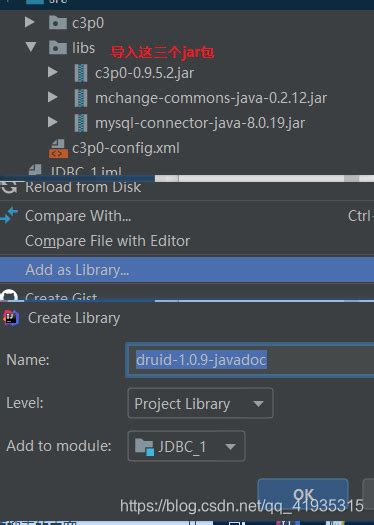The width and height of the screenshot is (374, 525).
Task: Click the IntelliJ logo in Create Library dialog
Action: tap(11, 317)
